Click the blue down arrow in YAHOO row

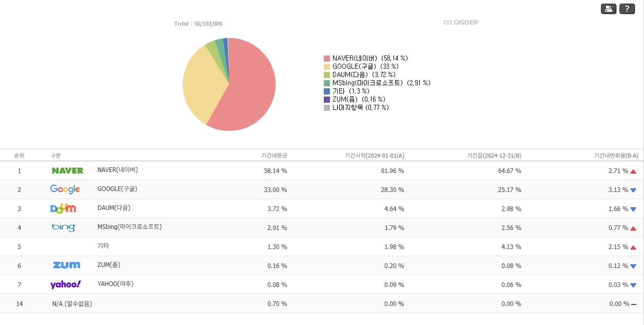pos(633,285)
